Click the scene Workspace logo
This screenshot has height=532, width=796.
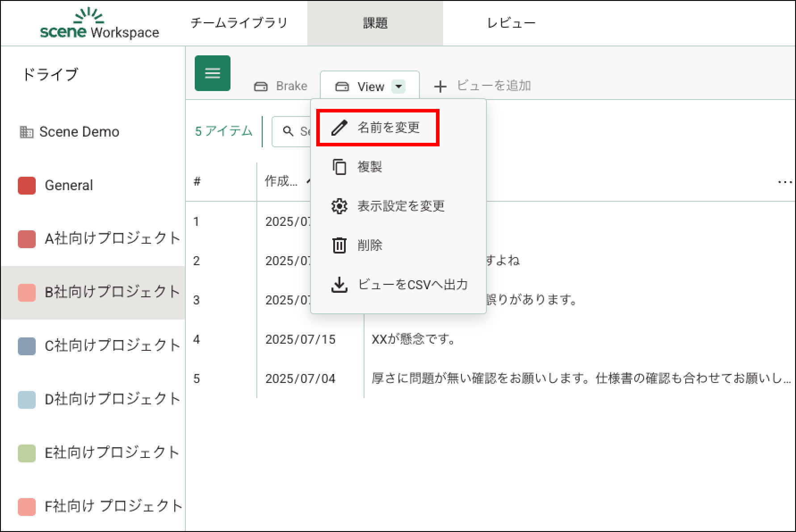pos(99,24)
